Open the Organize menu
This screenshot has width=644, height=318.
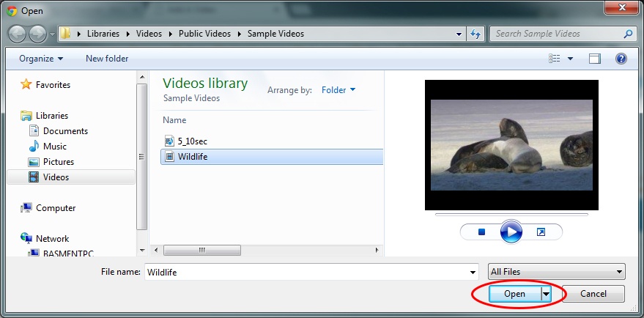coord(41,59)
